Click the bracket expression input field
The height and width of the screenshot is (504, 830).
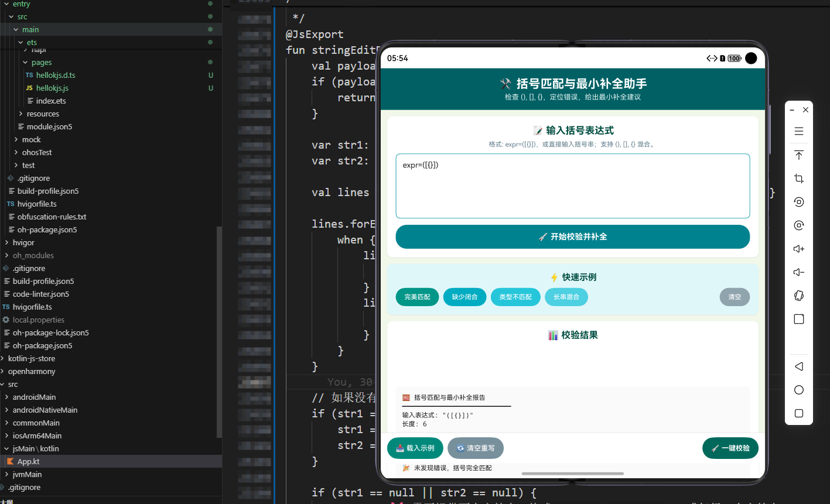coord(572,185)
